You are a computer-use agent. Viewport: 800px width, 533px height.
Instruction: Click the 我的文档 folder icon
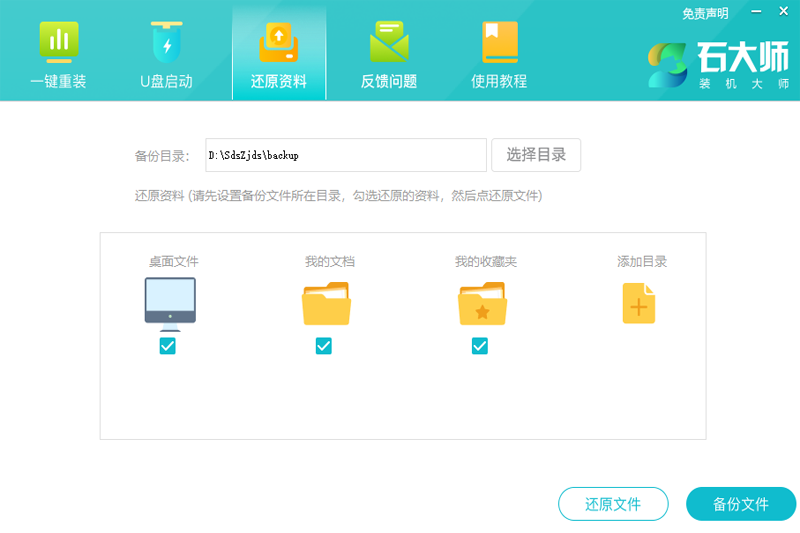[326, 303]
